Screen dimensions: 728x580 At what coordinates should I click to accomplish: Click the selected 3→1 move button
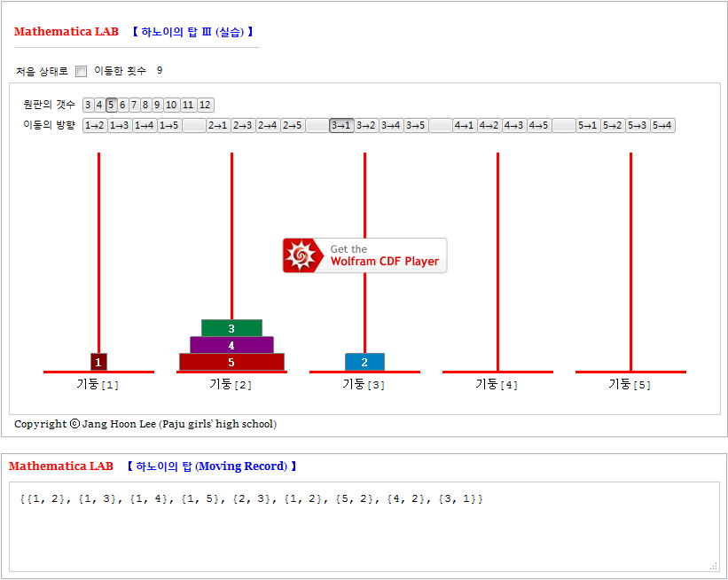341,125
